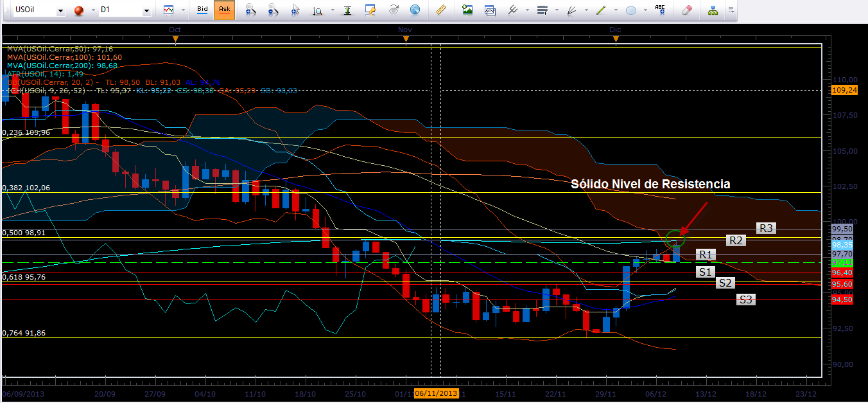Expand the chart type dropdown arrow
Screen dimensions: 868x403
click(x=183, y=11)
